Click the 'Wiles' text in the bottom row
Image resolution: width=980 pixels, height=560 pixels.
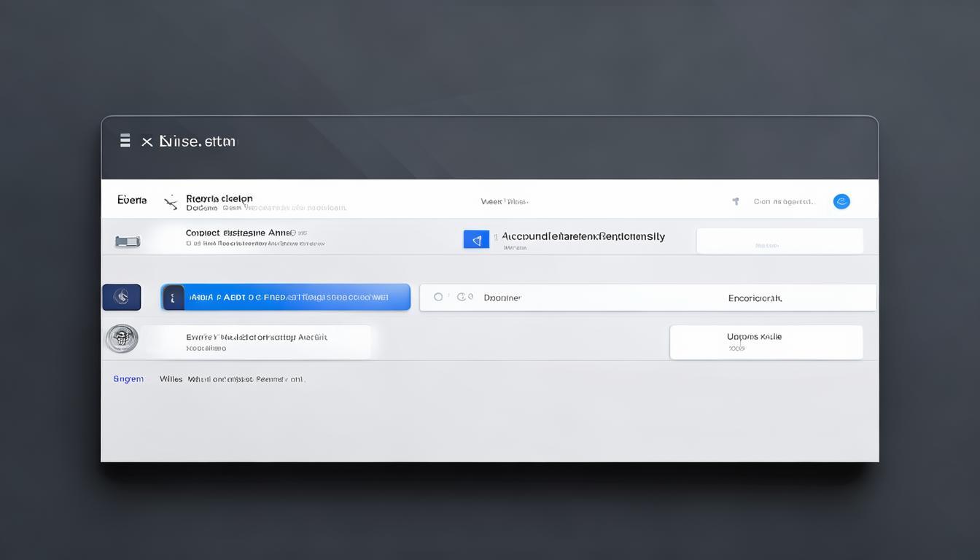click(x=171, y=379)
